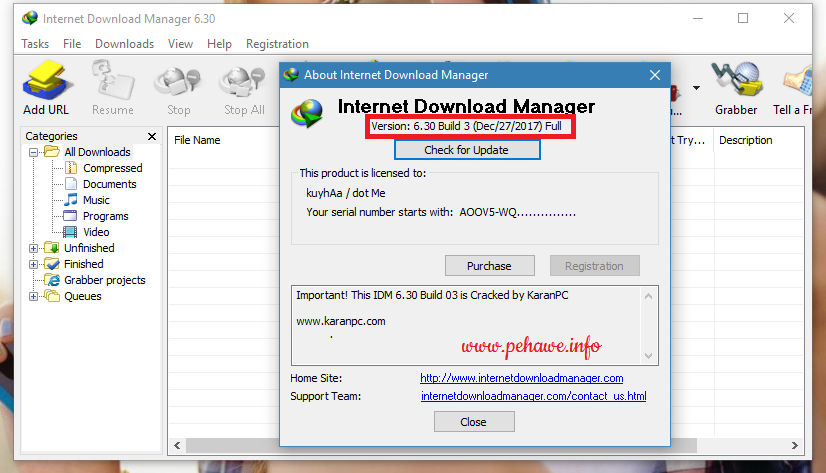
Task: Click the Check for Update button
Action: point(467,150)
